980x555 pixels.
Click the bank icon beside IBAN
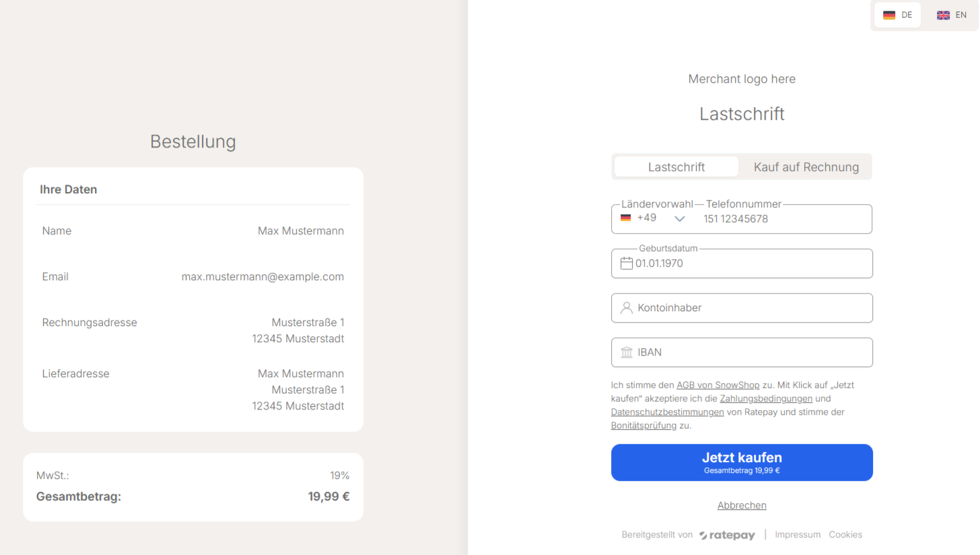pos(627,352)
